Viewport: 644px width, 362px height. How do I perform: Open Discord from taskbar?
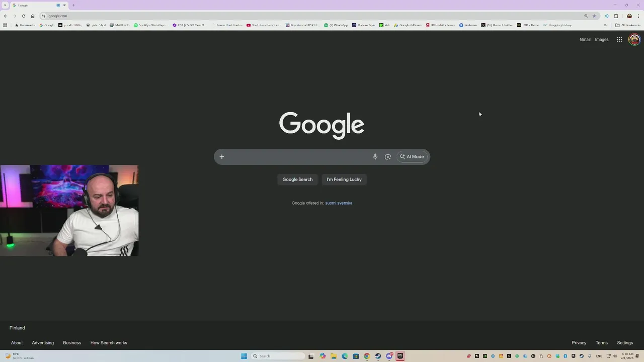click(x=389, y=356)
